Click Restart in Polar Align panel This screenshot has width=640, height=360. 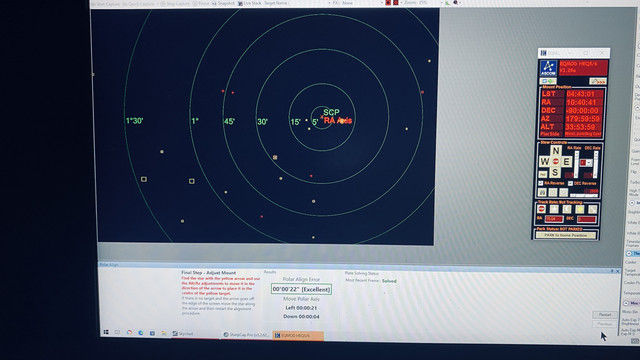coord(604,315)
